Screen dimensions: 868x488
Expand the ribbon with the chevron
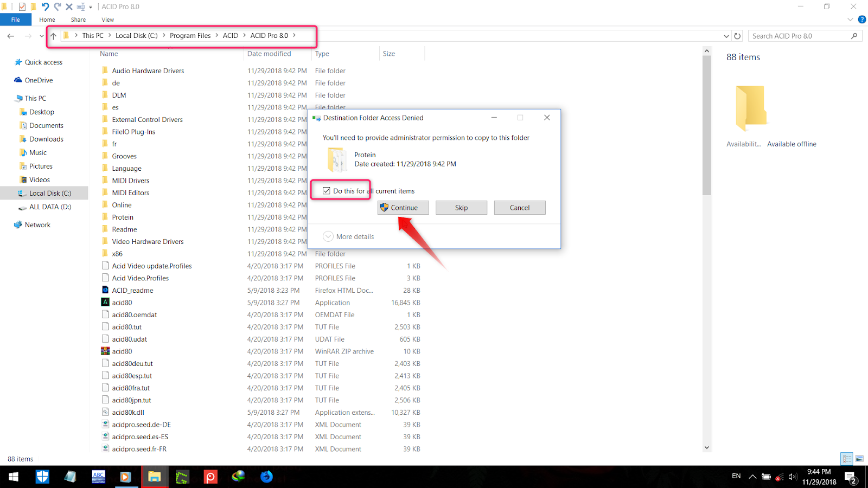click(x=850, y=20)
